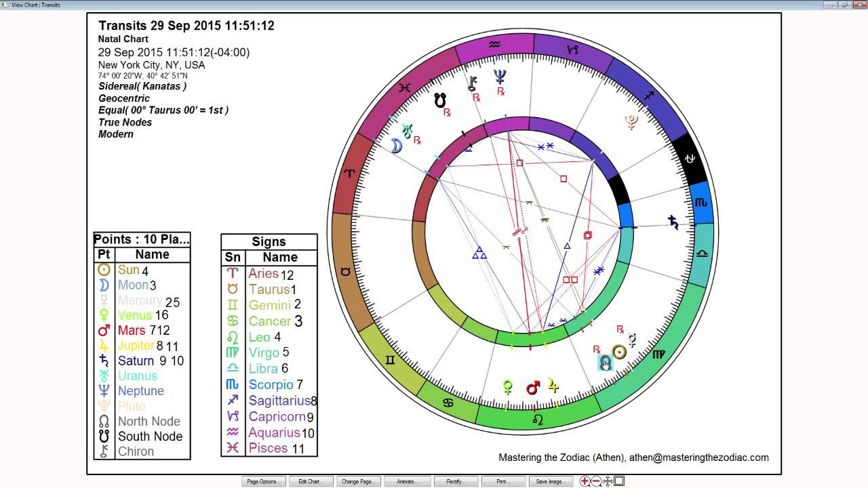Image resolution: width=868 pixels, height=488 pixels.
Task: Click the 'New York City, NY, USA' text
Action: click(x=151, y=65)
